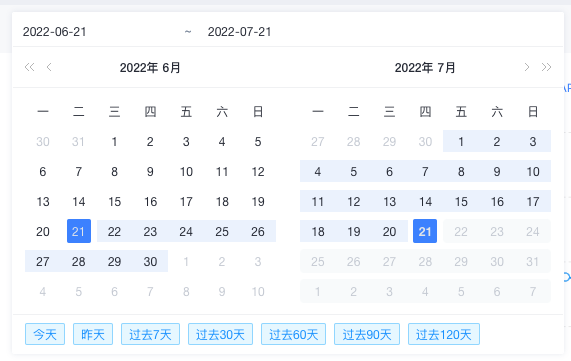The image size is (571, 361).
Task: Go to previous month with left arrow
Action: click(49, 67)
